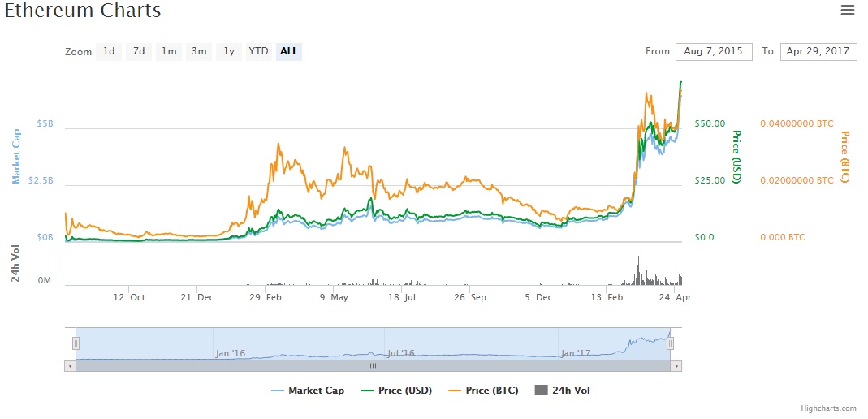Viewport: 868px width, 419px height.
Task: Edit the From date field
Action: (x=714, y=51)
